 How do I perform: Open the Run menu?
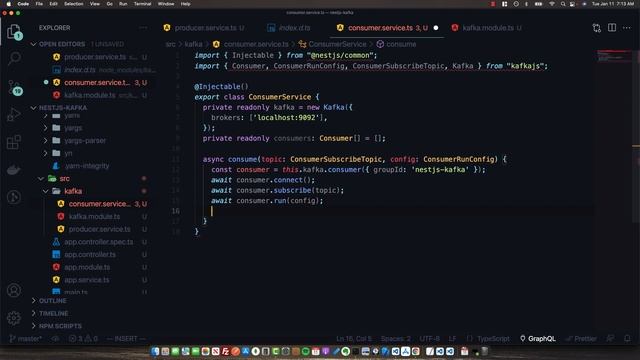[123, 4]
